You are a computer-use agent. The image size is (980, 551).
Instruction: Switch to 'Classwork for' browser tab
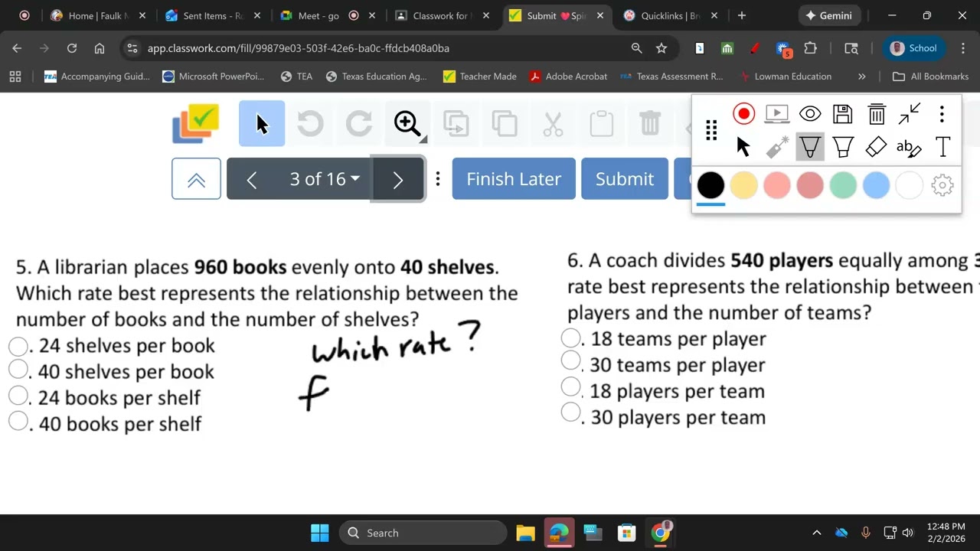[442, 15]
